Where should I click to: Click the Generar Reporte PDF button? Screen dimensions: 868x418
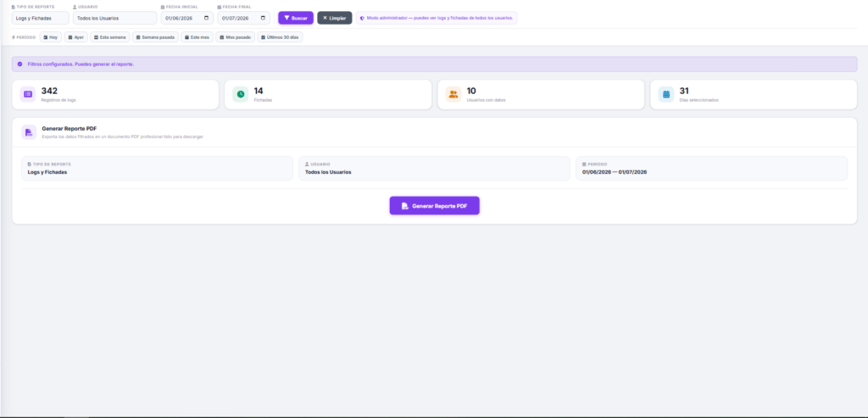[x=435, y=205]
